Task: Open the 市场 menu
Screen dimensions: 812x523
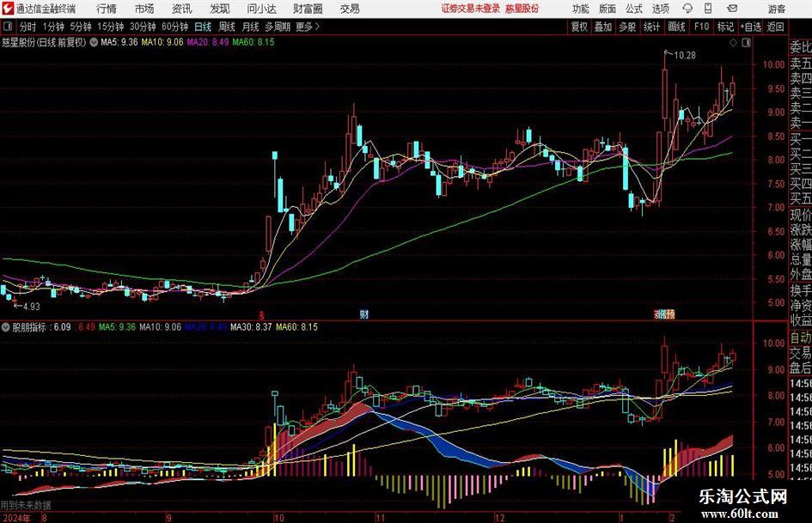Action: [x=144, y=9]
